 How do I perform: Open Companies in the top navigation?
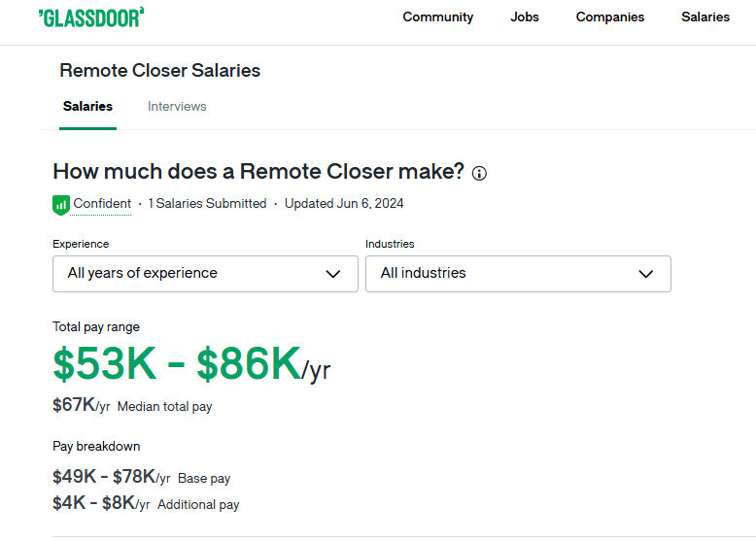tap(610, 17)
